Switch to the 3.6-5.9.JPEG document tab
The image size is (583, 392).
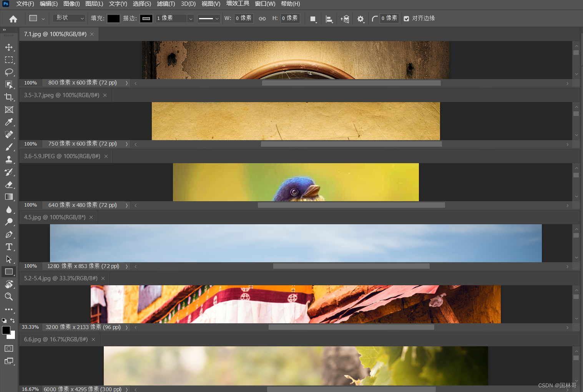(62, 156)
